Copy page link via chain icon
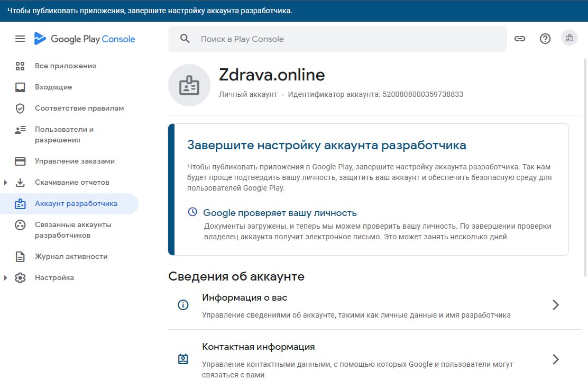The height and width of the screenshot is (388, 588). point(520,39)
